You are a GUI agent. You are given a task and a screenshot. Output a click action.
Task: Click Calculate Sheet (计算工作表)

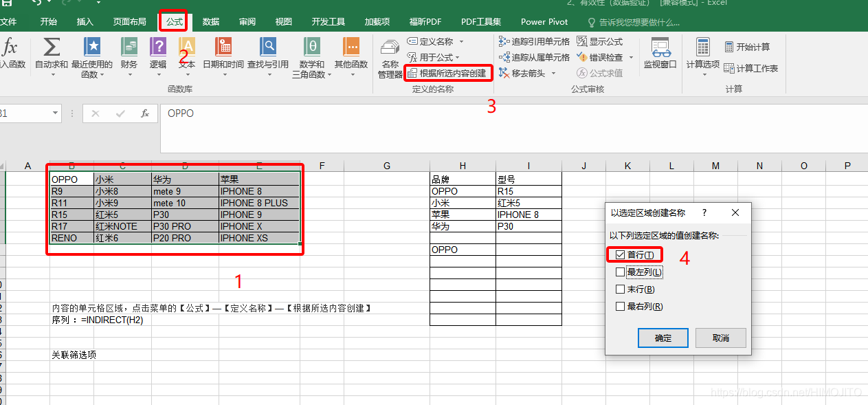point(751,68)
